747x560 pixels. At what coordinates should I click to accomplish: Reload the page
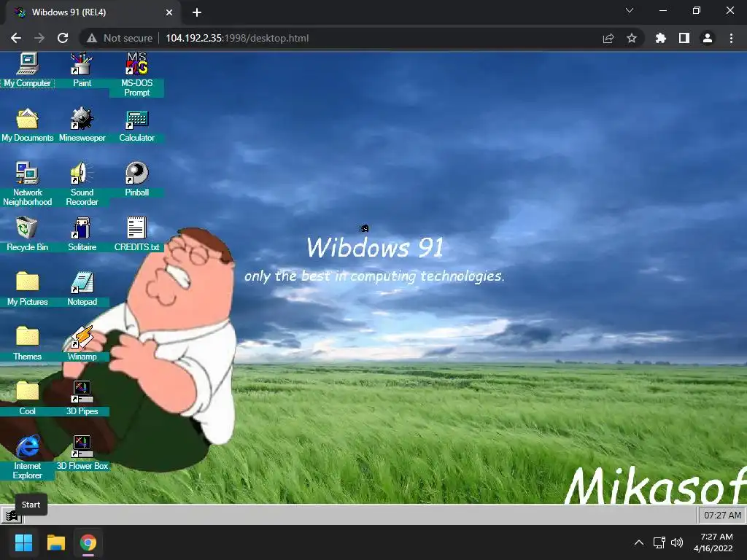click(63, 38)
